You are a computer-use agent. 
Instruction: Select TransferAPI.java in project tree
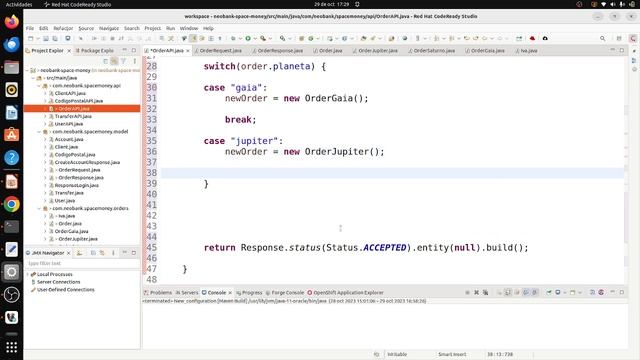pyautogui.click(x=73, y=116)
